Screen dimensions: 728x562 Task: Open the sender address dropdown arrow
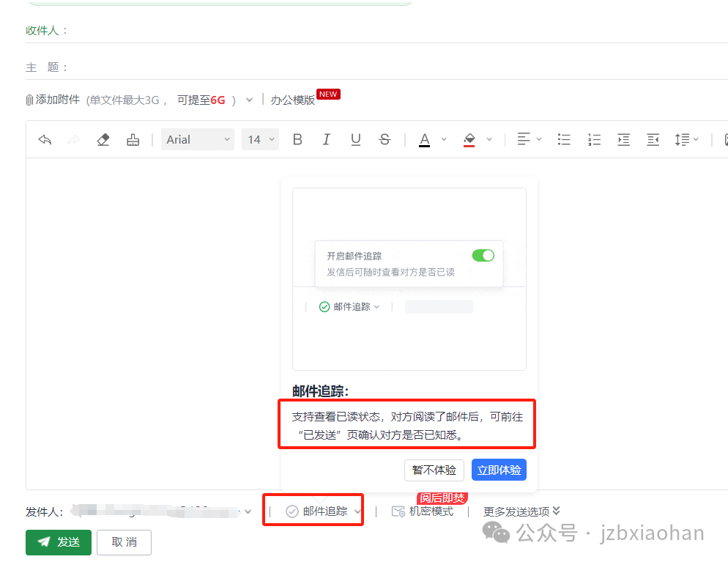248,511
